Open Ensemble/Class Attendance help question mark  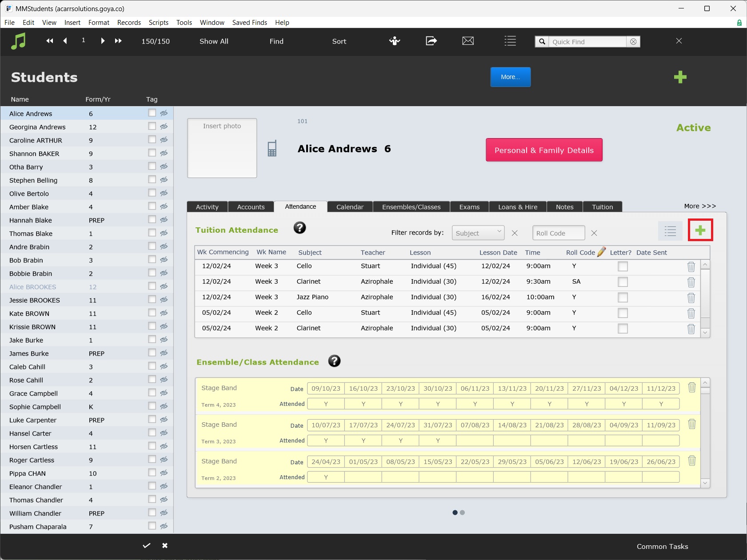click(x=335, y=361)
